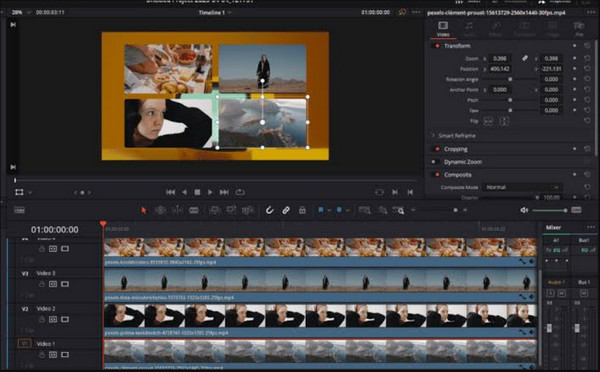The image size is (600, 372).
Task: Adjust the Rotation Angle slider
Action: [x=510, y=79]
